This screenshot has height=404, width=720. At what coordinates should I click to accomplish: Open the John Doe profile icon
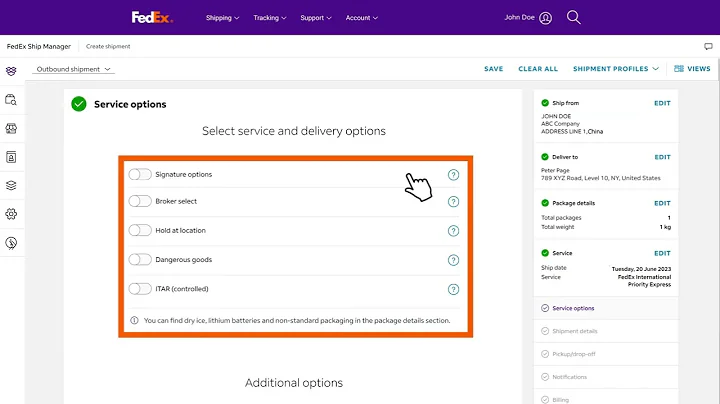coord(545,18)
